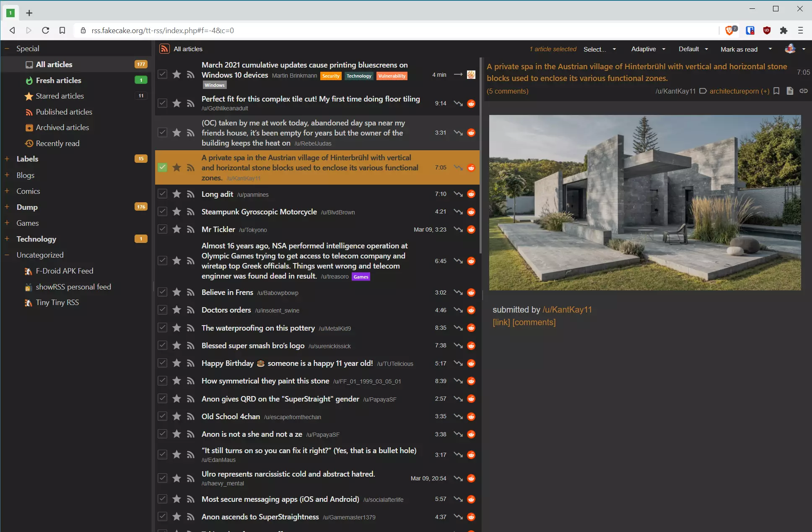Star the 'Long adit' article

pos(177,194)
